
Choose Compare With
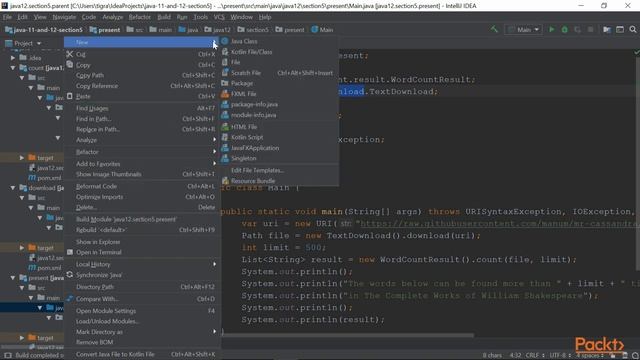tap(142, 299)
